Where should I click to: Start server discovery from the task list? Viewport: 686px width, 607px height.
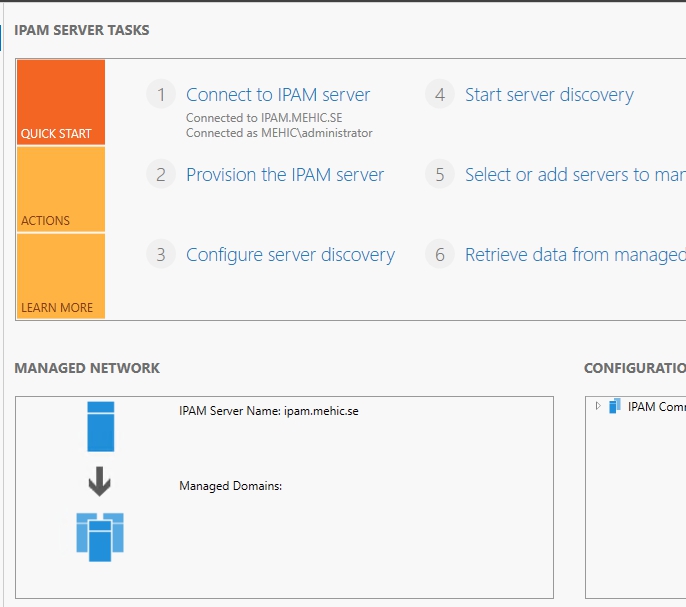click(549, 95)
